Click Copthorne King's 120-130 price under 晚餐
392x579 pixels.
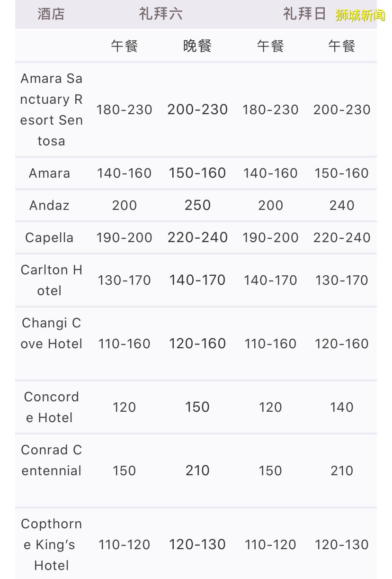point(197,544)
